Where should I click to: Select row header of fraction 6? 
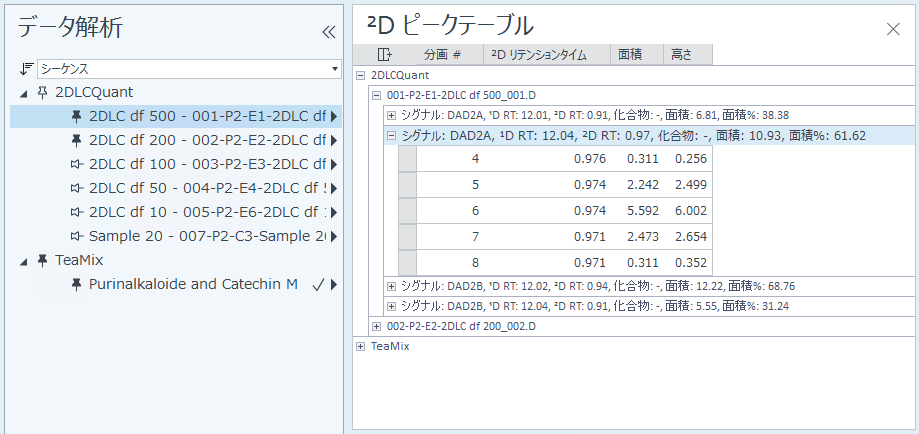pyautogui.click(x=407, y=211)
